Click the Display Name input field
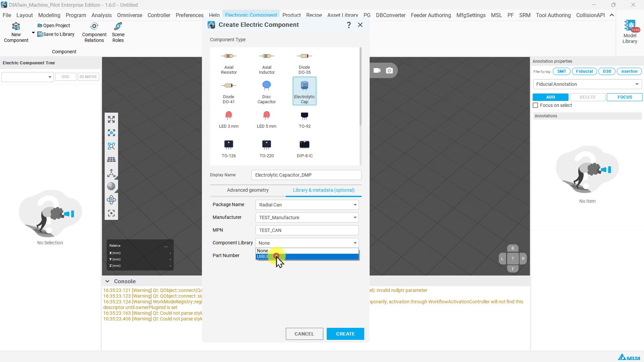 click(x=307, y=175)
